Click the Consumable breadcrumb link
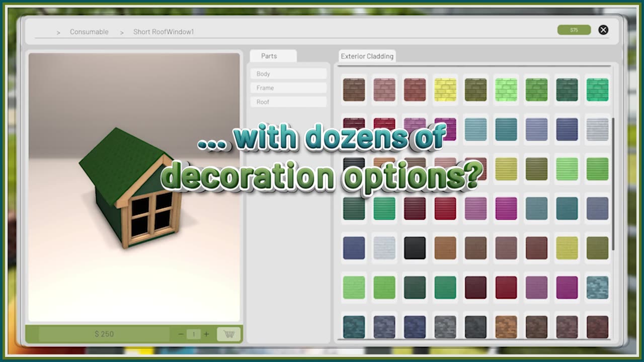 click(x=89, y=32)
